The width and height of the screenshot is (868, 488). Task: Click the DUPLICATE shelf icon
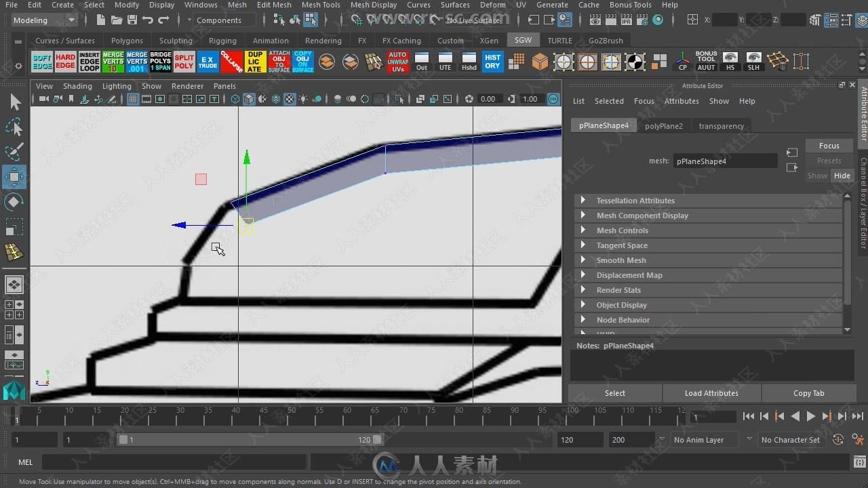coord(256,62)
